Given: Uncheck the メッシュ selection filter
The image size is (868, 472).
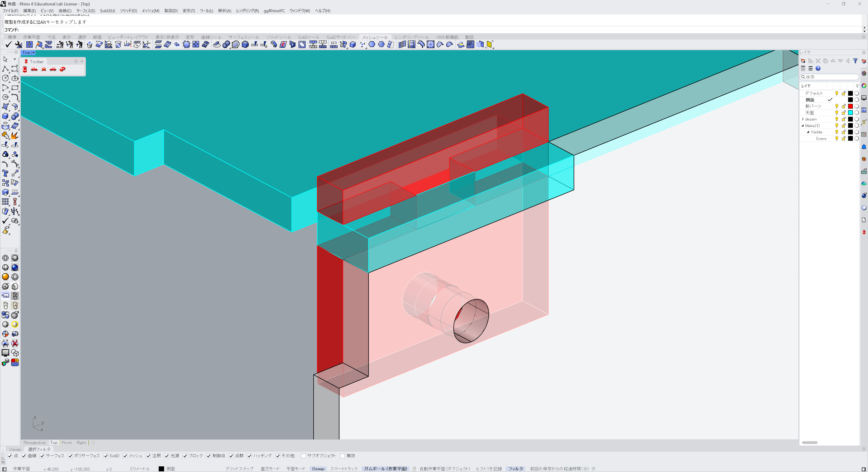Looking at the screenshot, I should tap(125, 456).
